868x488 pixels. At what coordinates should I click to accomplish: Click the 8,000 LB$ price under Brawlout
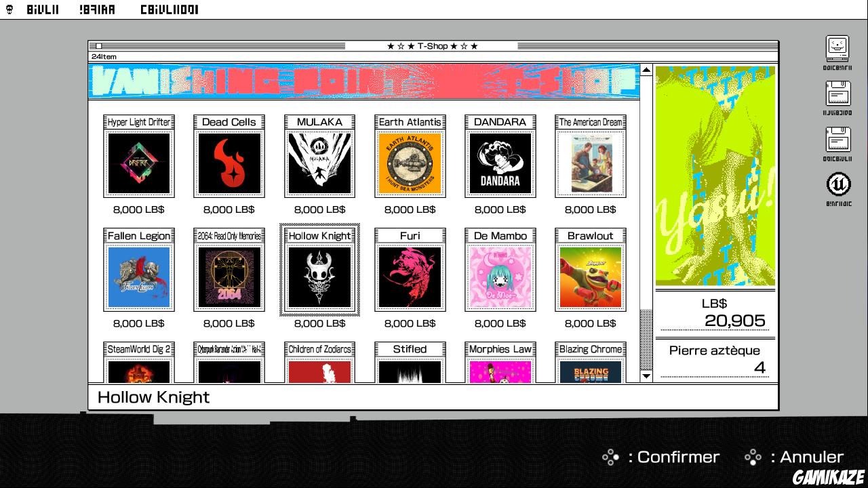point(591,323)
